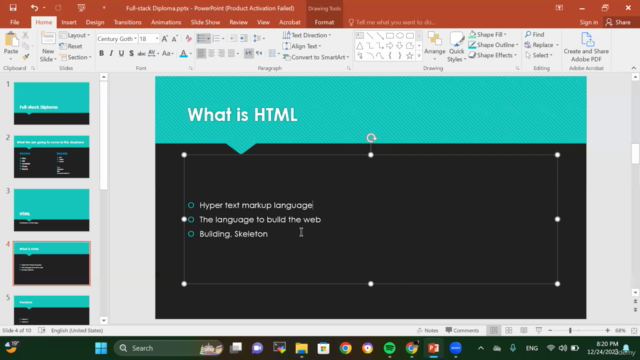Open Line Spacing options
The height and width of the screenshot is (360, 640).
click(x=259, y=38)
